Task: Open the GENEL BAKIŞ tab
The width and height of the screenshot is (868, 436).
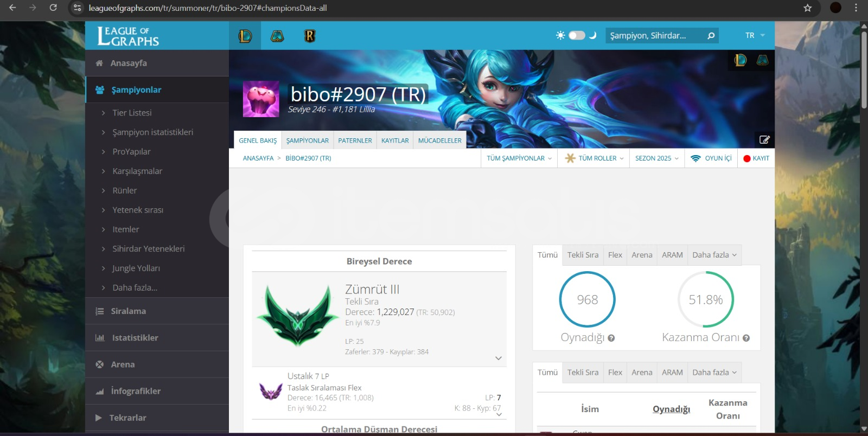Action: (x=258, y=140)
